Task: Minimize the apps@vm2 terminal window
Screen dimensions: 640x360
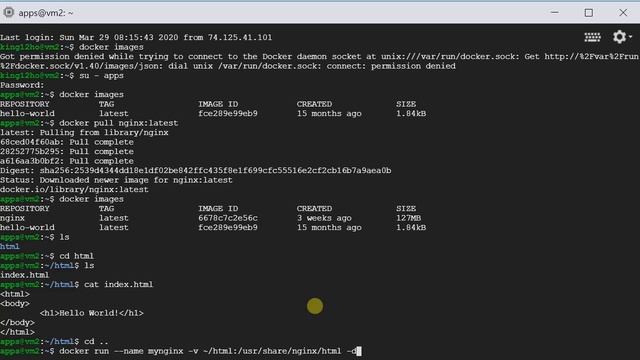Action: tap(554, 13)
